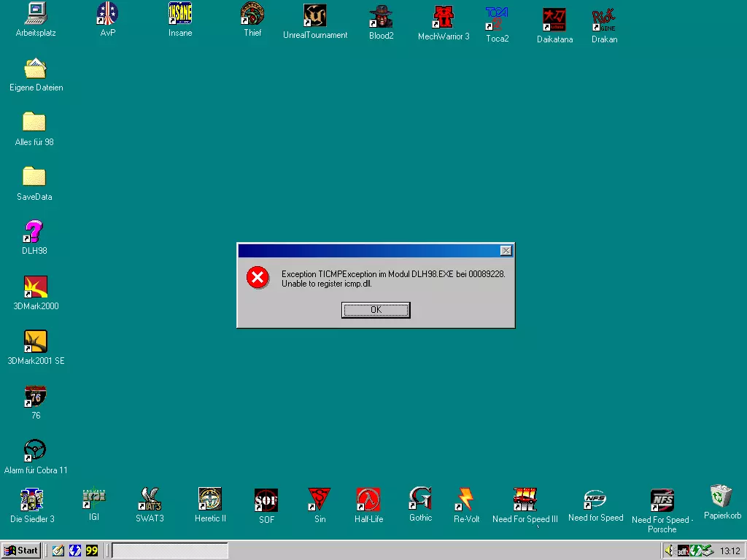Click the green lightning tray icon
The width and height of the screenshot is (747, 560).
pos(695,551)
